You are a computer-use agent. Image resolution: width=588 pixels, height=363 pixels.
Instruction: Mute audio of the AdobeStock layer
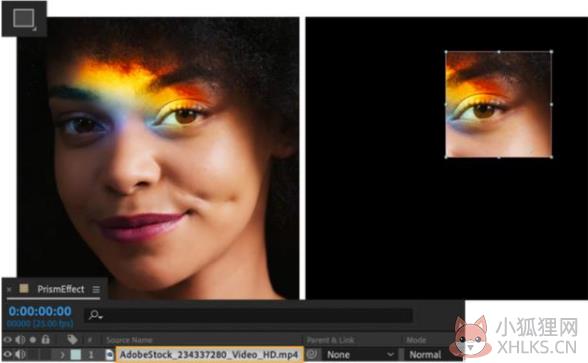(20, 354)
